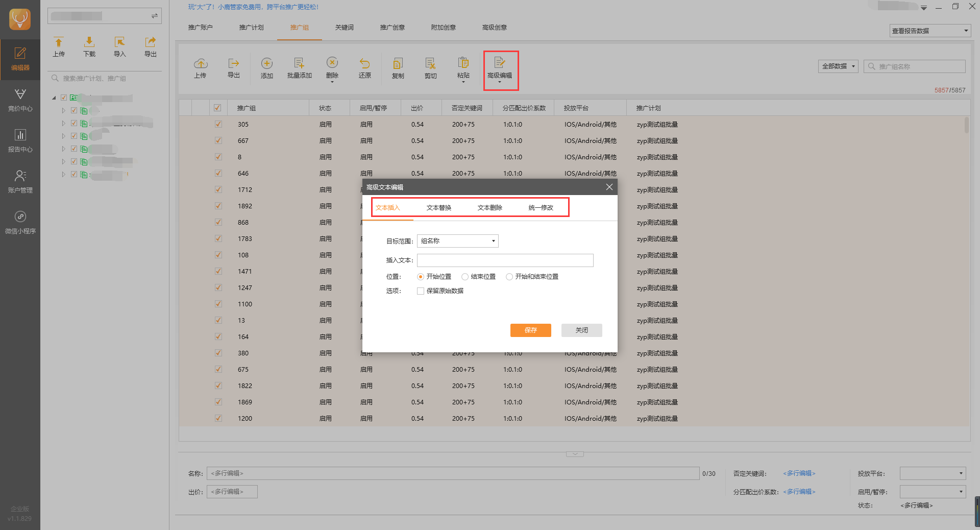The width and height of the screenshot is (980, 530).
Task: Switch to the 关键词 tab
Action: [345, 28]
